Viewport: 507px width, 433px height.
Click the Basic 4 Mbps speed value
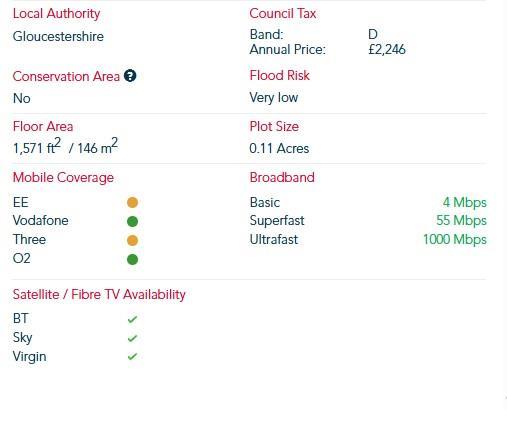click(465, 202)
